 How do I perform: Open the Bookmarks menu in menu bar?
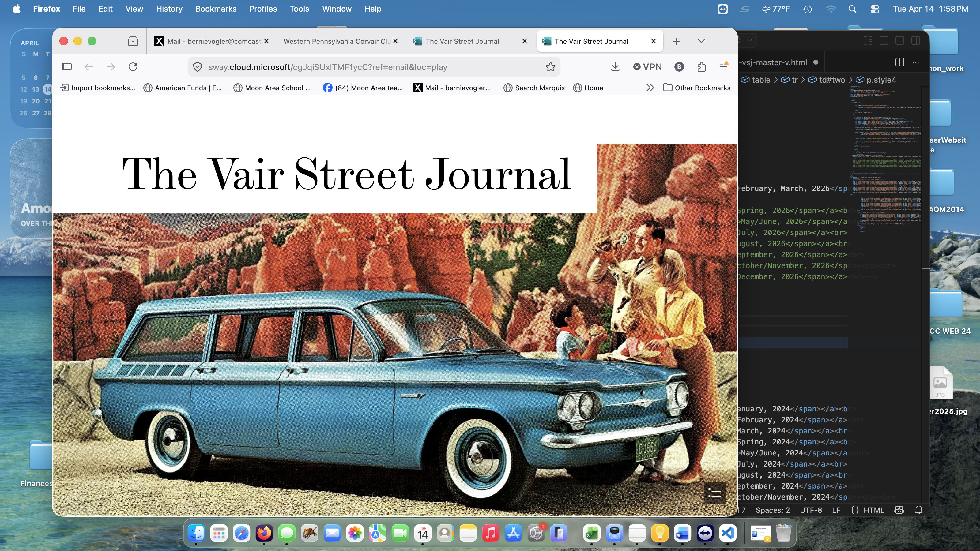[216, 9]
